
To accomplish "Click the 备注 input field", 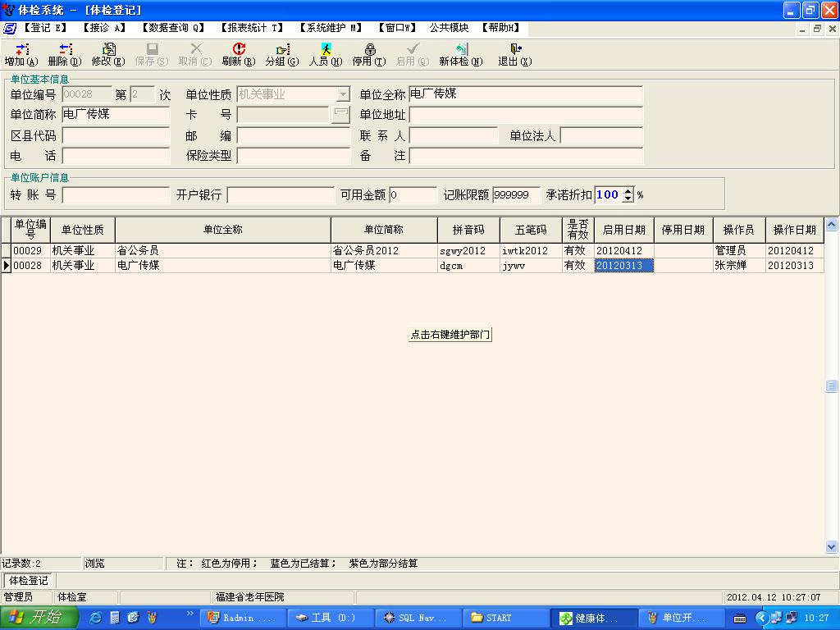I will pyautogui.click(x=526, y=155).
